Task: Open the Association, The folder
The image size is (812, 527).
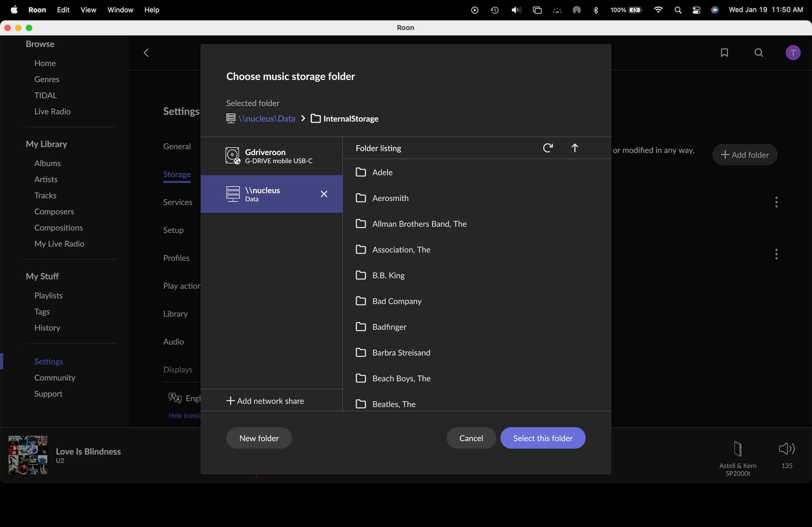Action: click(x=477, y=250)
